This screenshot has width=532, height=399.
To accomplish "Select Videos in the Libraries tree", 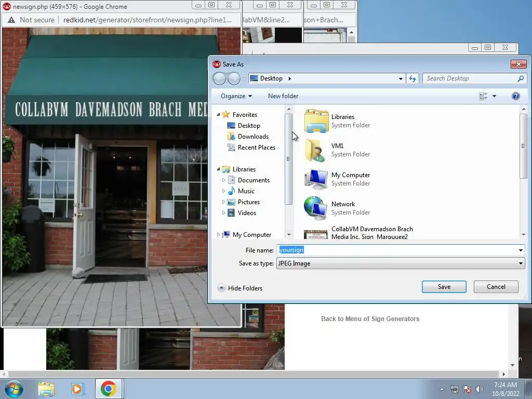I will [x=247, y=212].
